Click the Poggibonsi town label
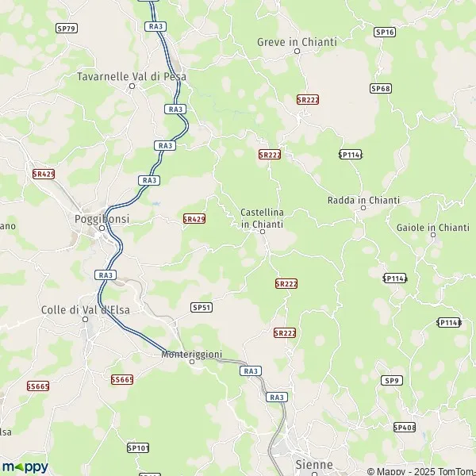The width and height of the screenshot is (476, 476). 102,219
